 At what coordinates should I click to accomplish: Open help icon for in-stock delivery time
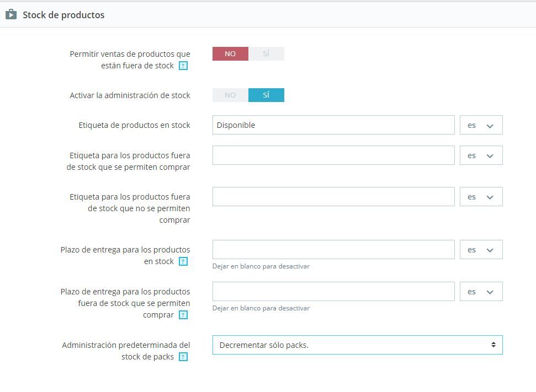[x=183, y=261]
